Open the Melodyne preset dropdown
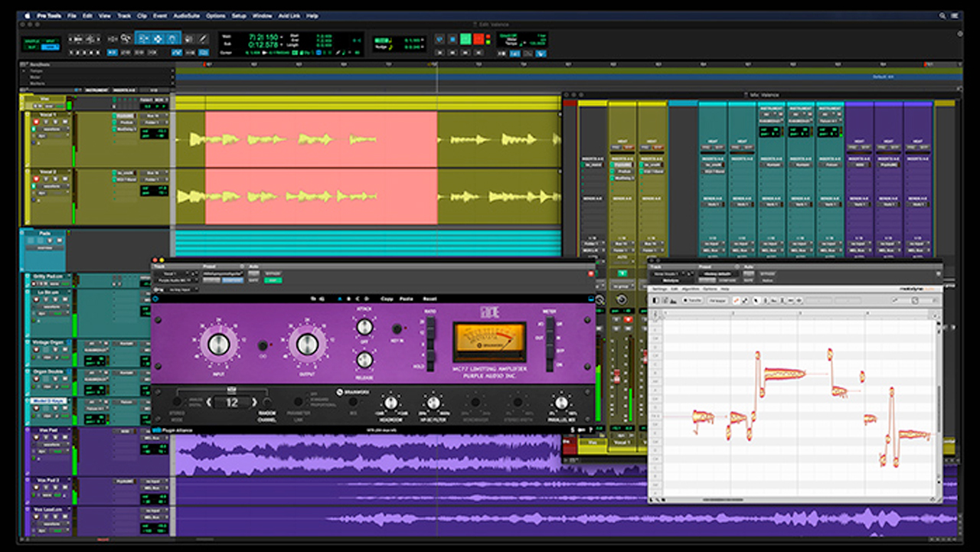 [x=717, y=273]
